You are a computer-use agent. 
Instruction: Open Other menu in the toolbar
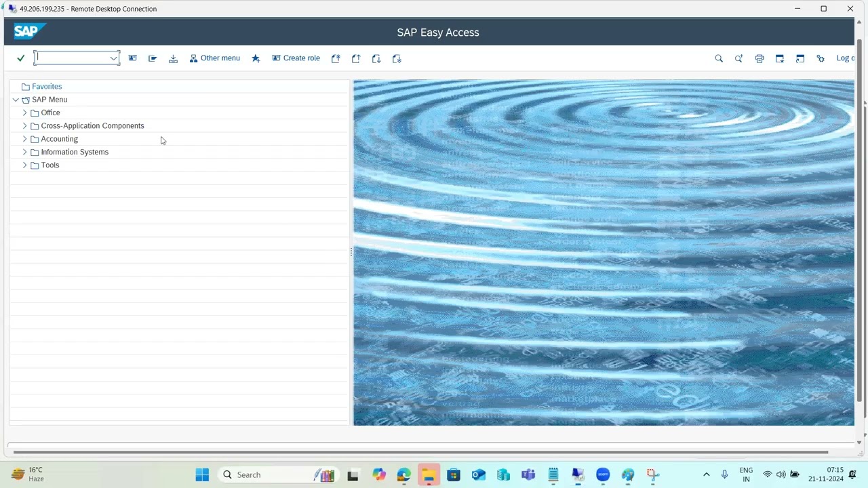coord(214,58)
